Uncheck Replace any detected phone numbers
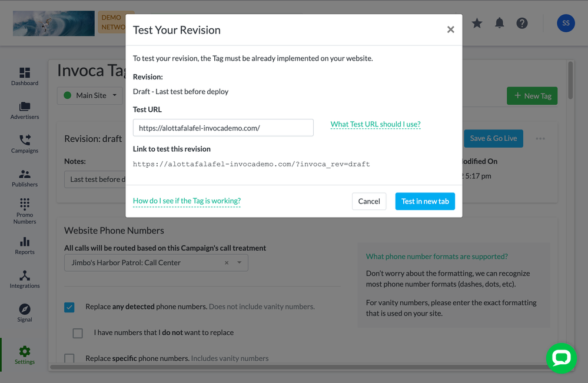This screenshot has height=383, width=588. tap(69, 307)
